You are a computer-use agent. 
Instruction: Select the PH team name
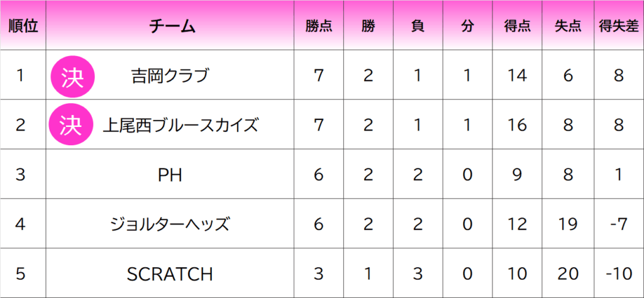coord(170,175)
